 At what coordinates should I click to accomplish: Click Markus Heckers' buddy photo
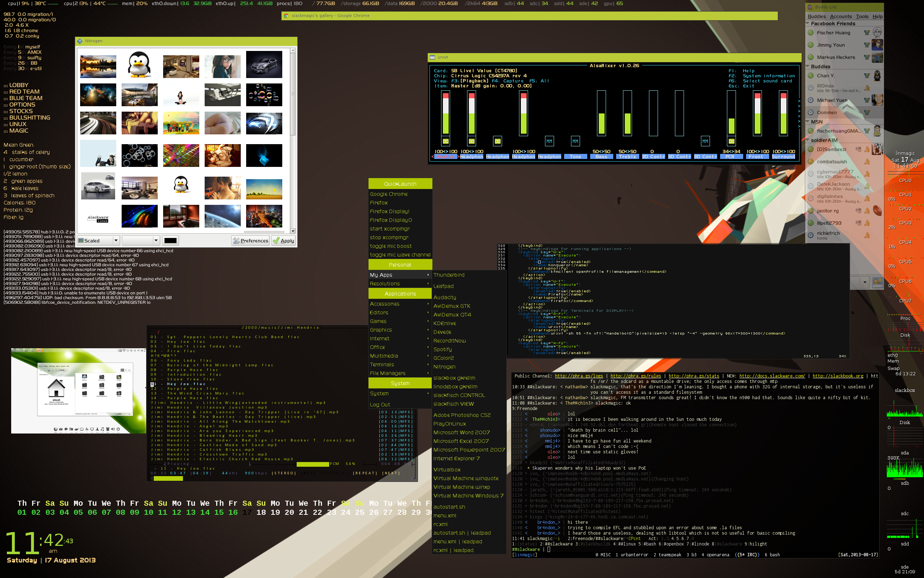(877, 57)
